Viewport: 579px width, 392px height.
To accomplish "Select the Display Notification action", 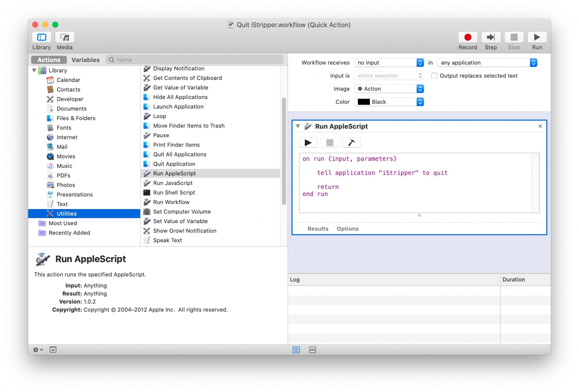I will click(x=179, y=69).
